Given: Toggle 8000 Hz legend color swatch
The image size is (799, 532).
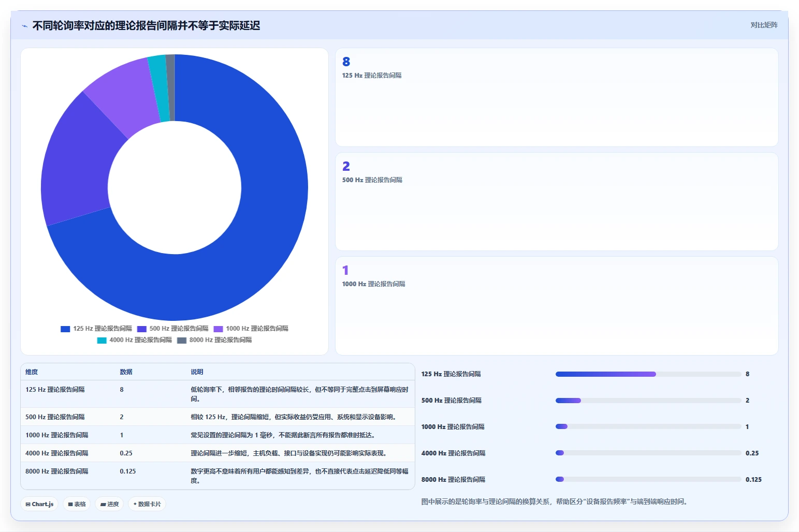Looking at the screenshot, I should (182, 340).
